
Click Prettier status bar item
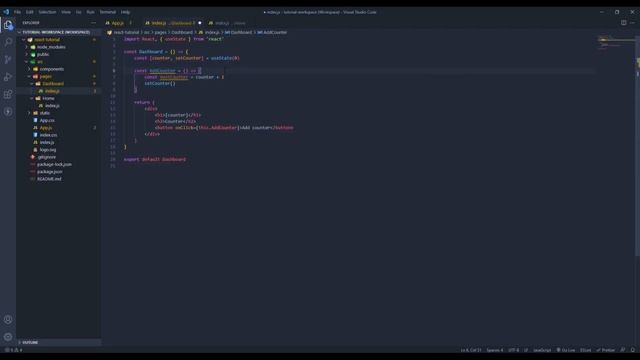pyautogui.click(x=605, y=350)
